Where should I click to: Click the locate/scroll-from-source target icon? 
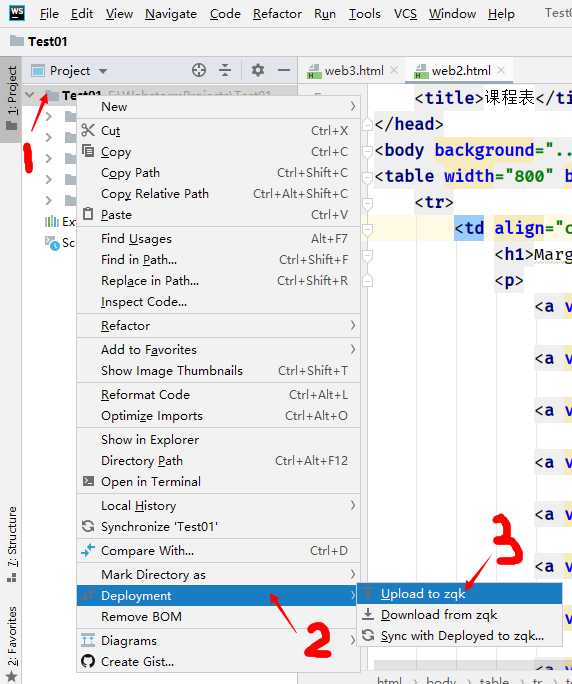point(199,70)
